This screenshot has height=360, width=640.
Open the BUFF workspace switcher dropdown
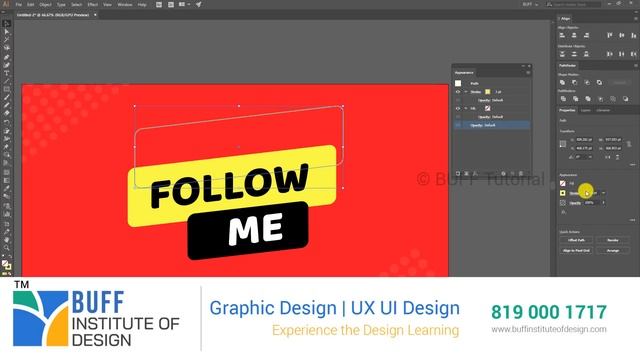(530, 4)
